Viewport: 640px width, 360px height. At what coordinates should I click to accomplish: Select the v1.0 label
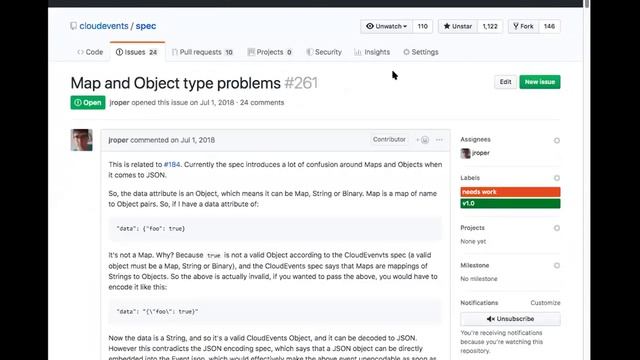(x=510, y=203)
